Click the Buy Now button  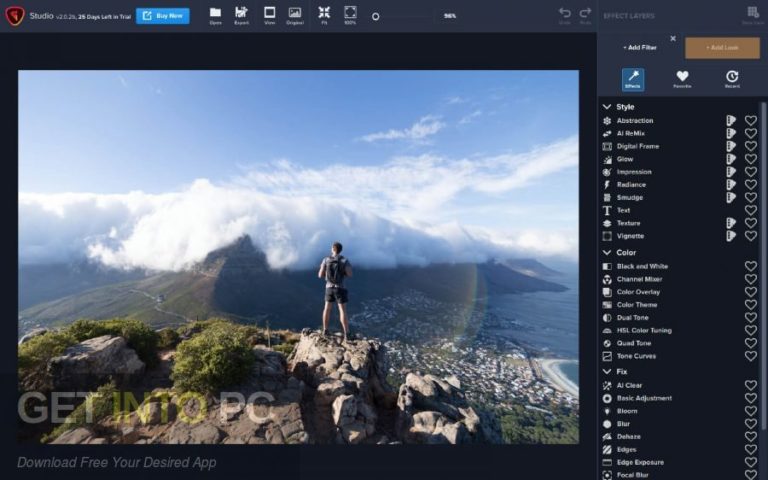[163, 16]
